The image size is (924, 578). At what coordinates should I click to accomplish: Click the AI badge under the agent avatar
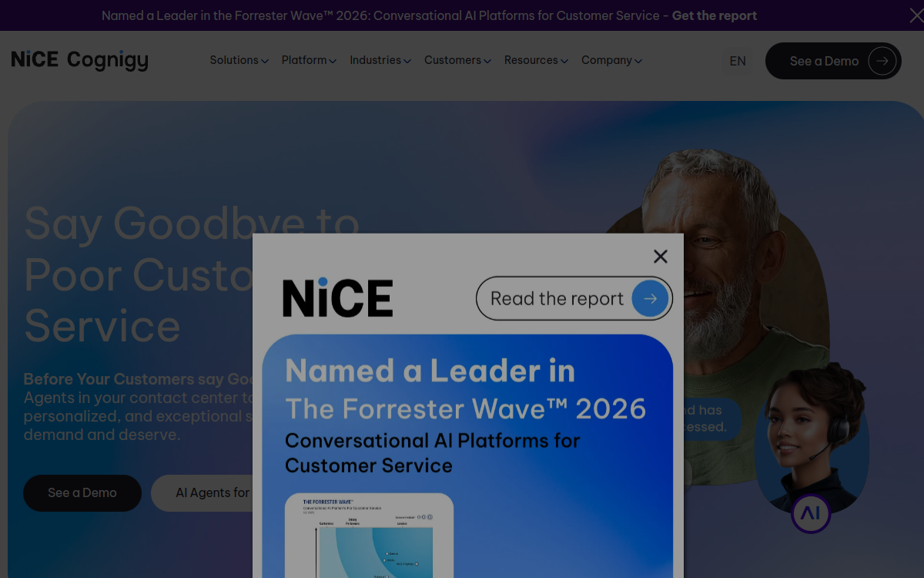tap(811, 513)
